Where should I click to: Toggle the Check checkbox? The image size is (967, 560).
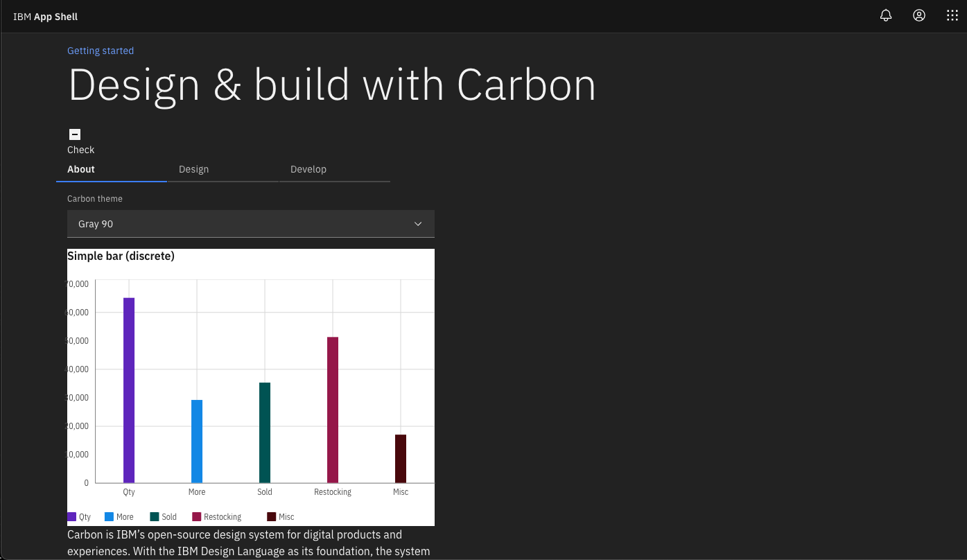74,134
